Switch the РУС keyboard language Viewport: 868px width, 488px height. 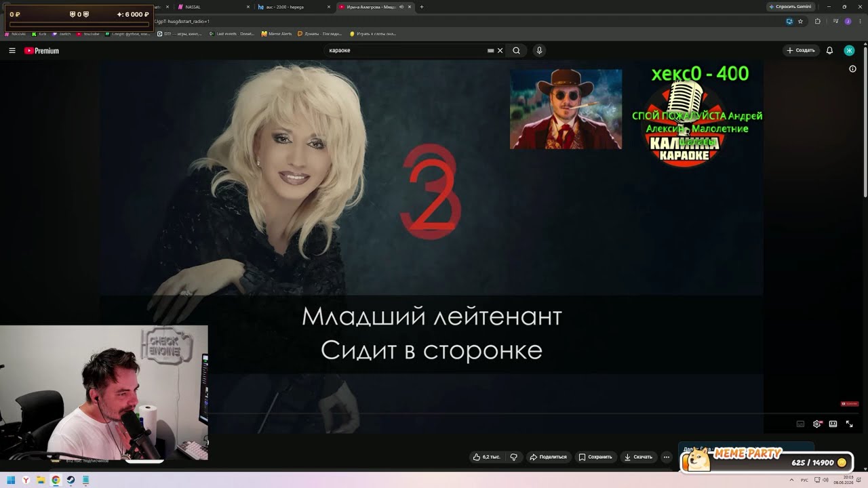805,480
